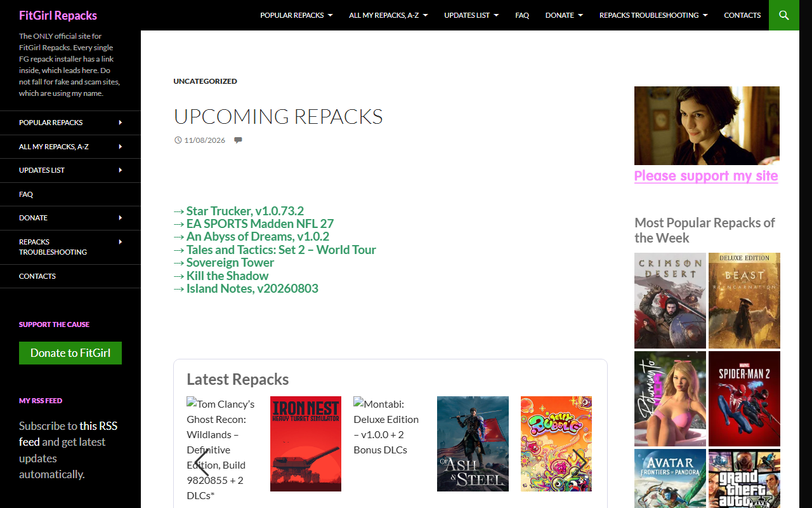Open Island Notes, v20260803 entry
This screenshot has height=508, width=812.
pyautogui.click(x=252, y=288)
